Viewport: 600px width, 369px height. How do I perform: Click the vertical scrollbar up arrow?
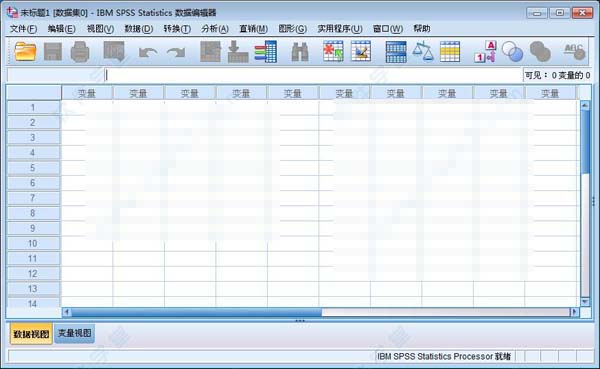(585, 105)
